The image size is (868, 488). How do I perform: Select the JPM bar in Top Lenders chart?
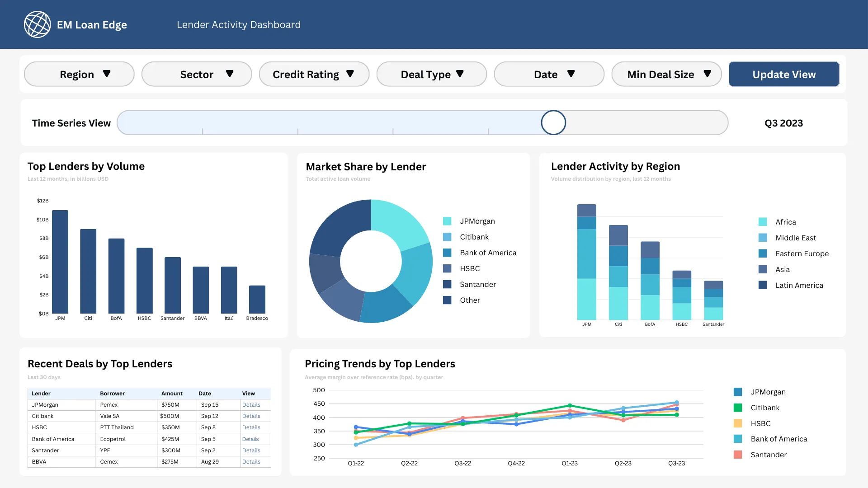click(60, 262)
